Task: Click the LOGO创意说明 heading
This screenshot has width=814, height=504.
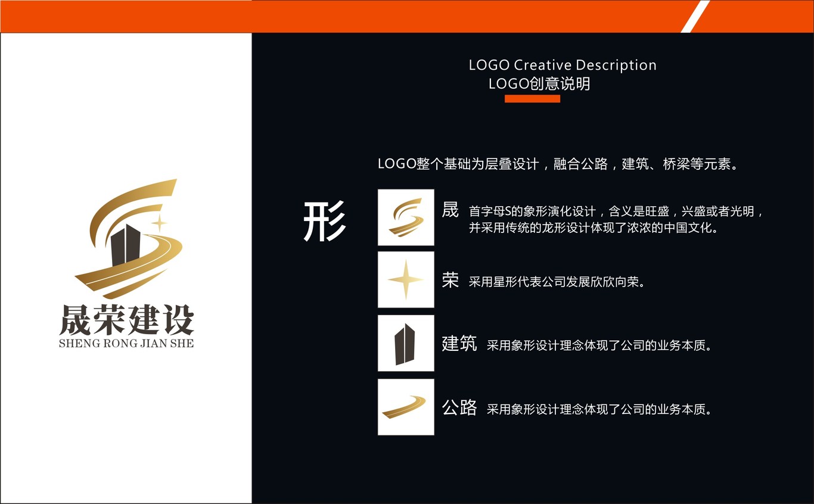Action: pos(539,84)
